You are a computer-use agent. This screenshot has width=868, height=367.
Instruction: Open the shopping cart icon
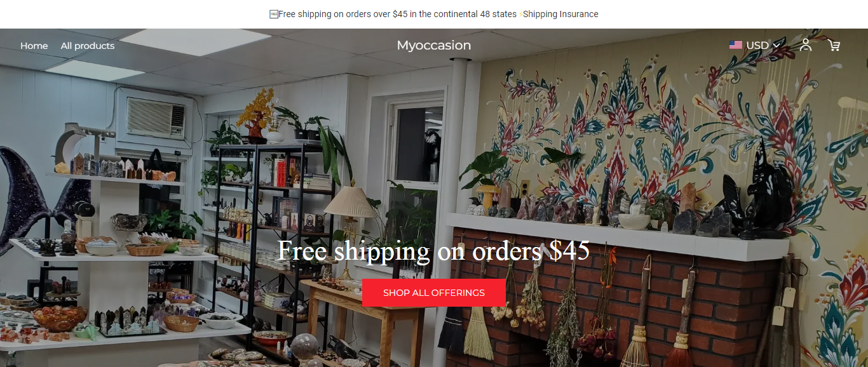click(834, 45)
